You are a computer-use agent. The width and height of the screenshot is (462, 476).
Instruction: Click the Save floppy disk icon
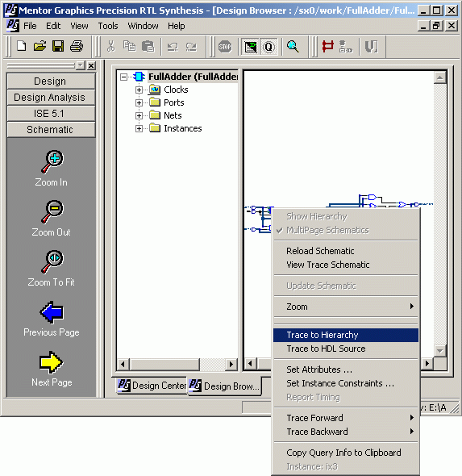pos(58,47)
